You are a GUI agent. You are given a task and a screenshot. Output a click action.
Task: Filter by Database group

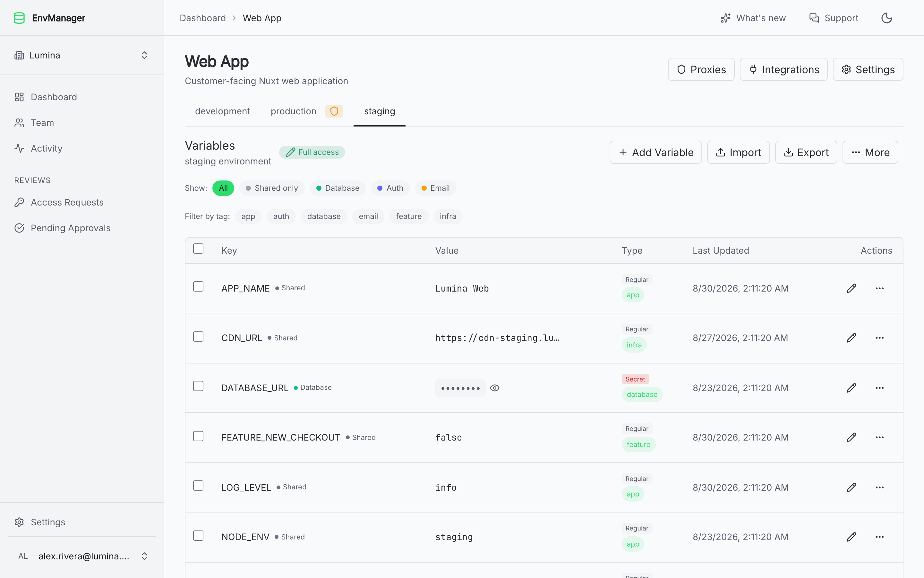338,188
